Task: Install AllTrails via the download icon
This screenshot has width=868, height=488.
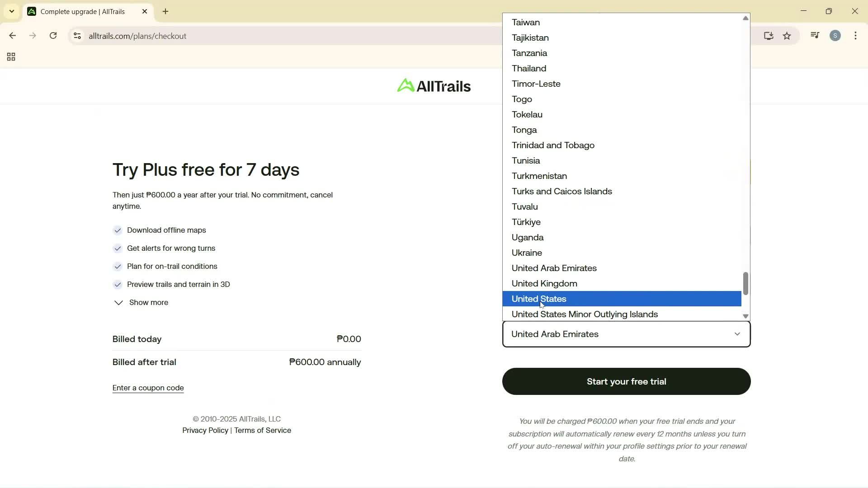Action: 769,36
